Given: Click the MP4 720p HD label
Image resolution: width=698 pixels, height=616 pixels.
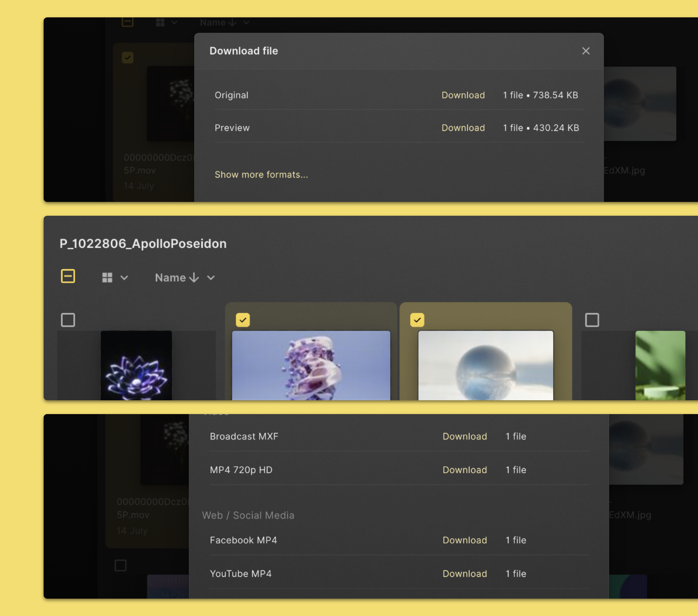Looking at the screenshot, I should 241,470.
